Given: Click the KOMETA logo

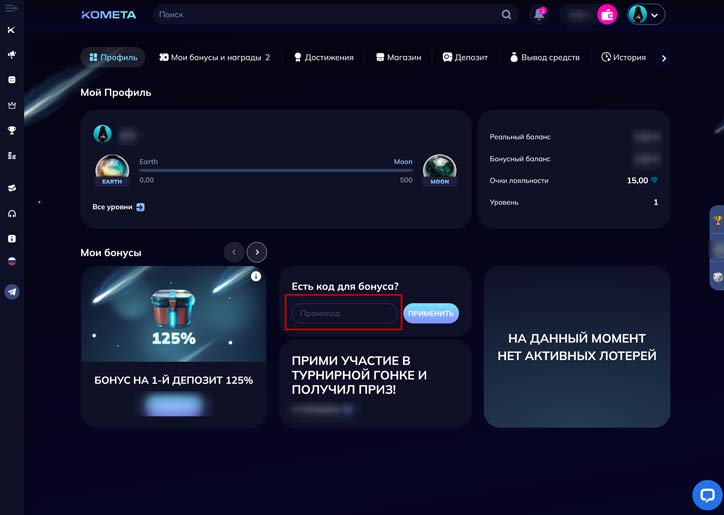Looking at the screenshot, I should pos(109,15).
